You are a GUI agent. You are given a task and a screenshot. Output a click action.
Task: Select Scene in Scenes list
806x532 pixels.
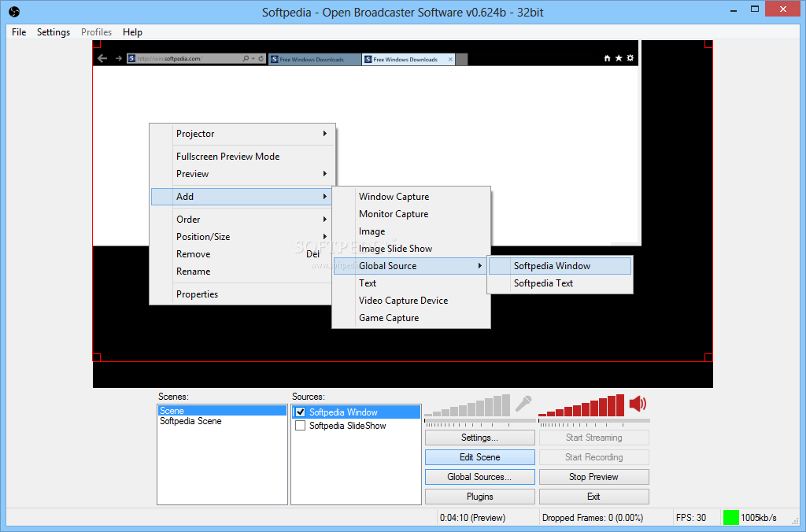[x=222, y=411]
